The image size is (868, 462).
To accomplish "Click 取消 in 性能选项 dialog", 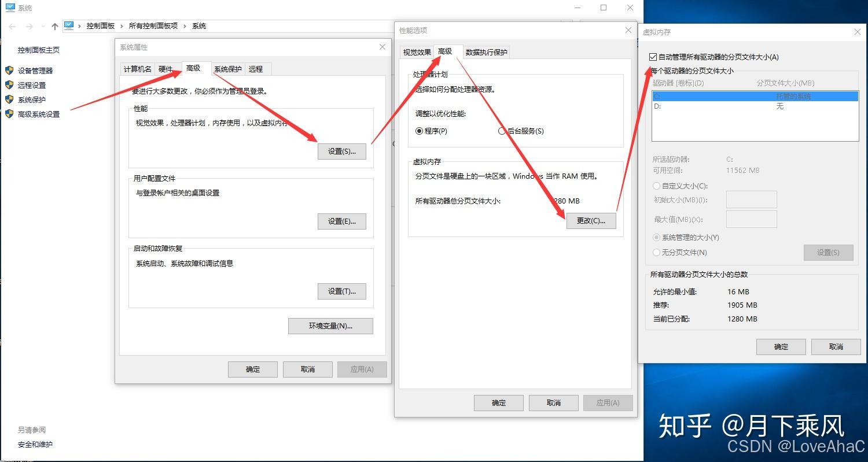I will [x=554, y=403].
